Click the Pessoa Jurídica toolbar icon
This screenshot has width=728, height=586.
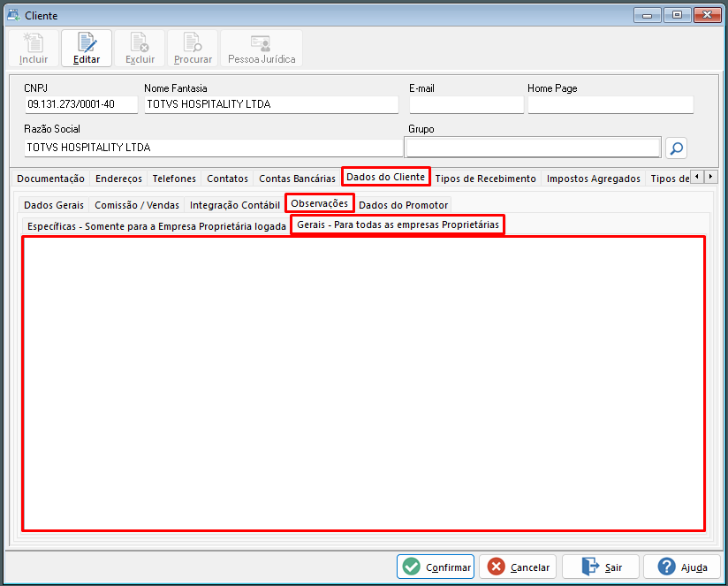pos(262,49)
